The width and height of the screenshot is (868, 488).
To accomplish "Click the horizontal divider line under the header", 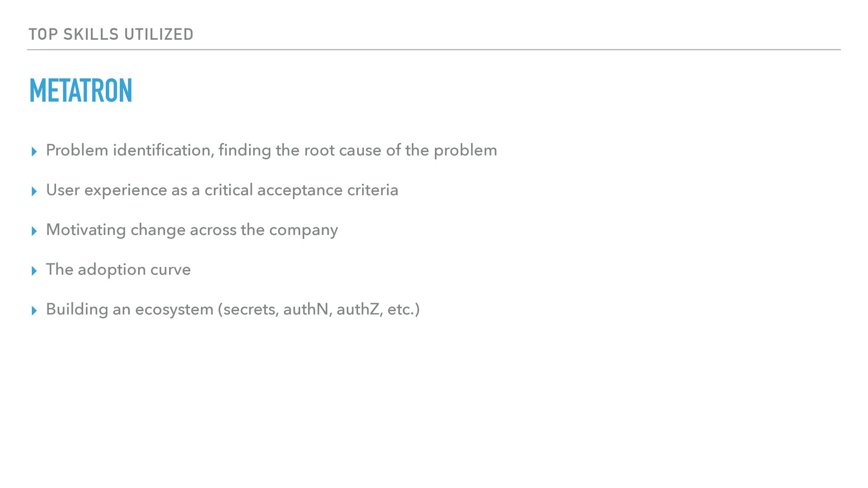I will point(434,50).
